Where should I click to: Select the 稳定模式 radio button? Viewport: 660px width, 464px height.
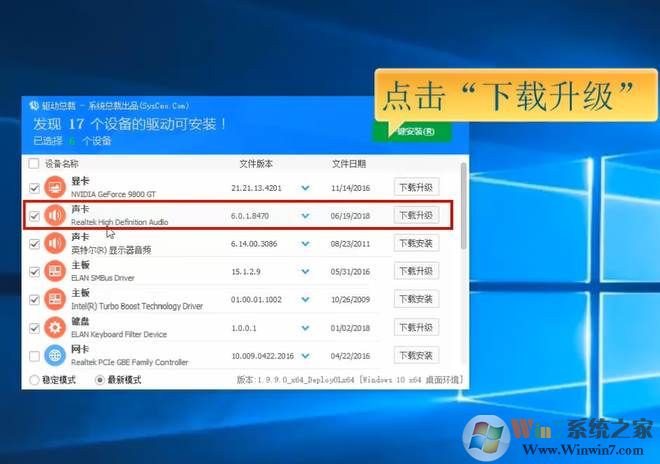tap(34, 380)
